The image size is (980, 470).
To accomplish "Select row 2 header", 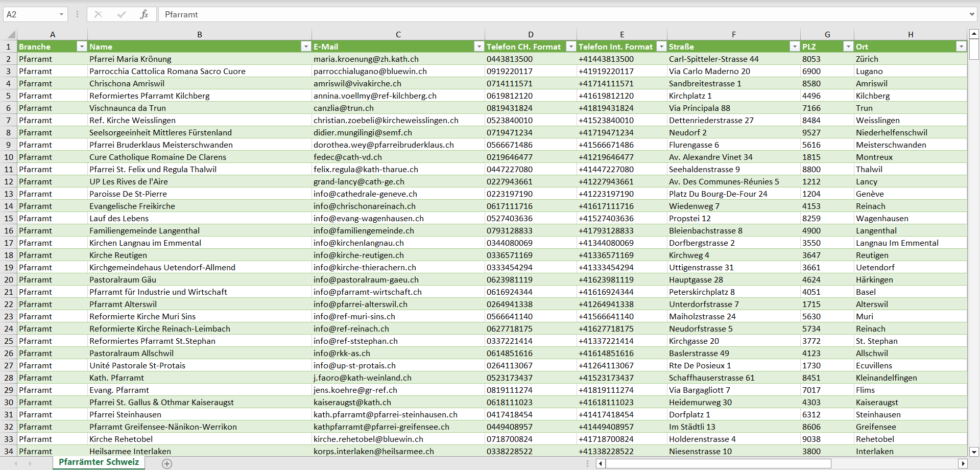I will pos(9,59).
